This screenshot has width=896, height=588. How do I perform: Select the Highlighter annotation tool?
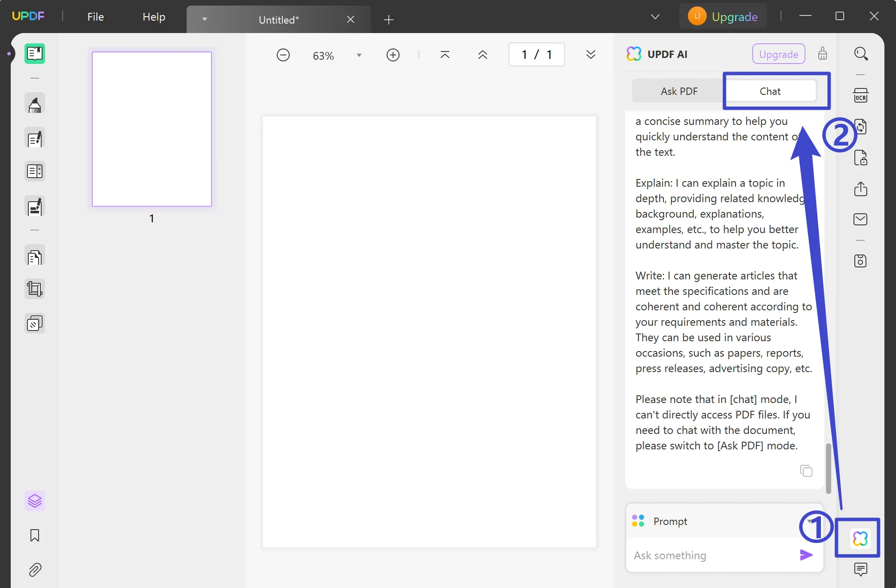pos(35,103)
